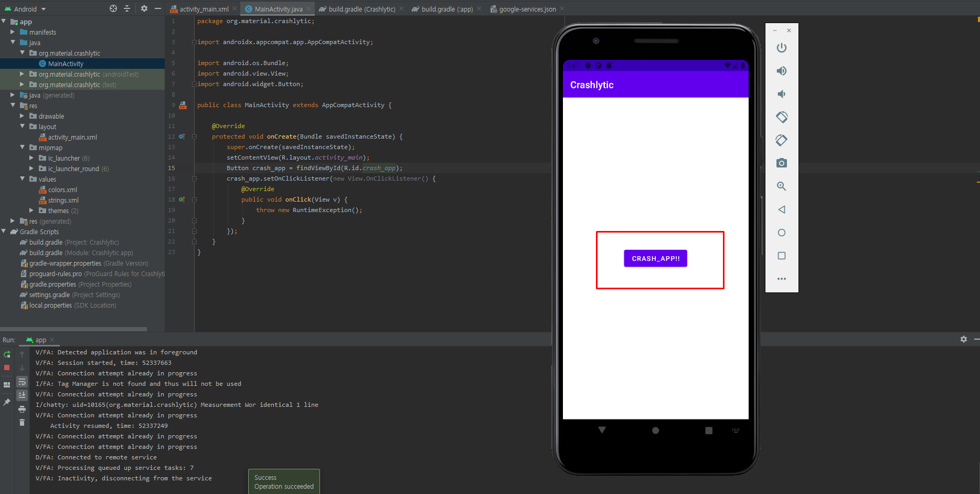980x494 pixels.
Task: Click the Project panel horizontal scrollbar
Action: click(x=73, y=329)
